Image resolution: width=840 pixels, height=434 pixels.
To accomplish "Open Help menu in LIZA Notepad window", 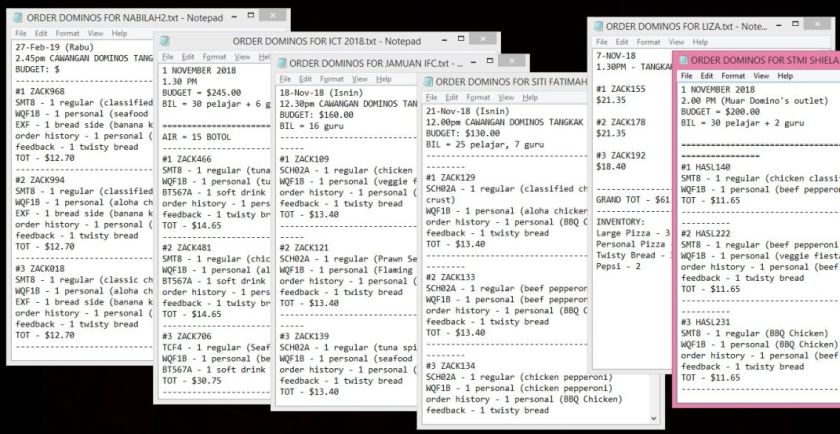I will click(700, 42).
